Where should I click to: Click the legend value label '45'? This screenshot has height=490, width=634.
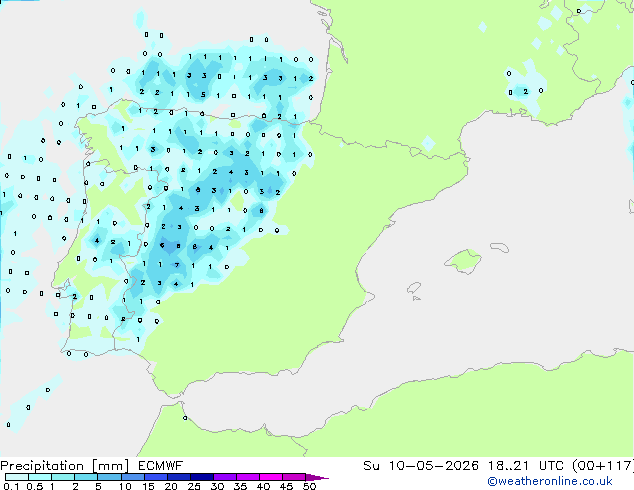click(286, 486)
